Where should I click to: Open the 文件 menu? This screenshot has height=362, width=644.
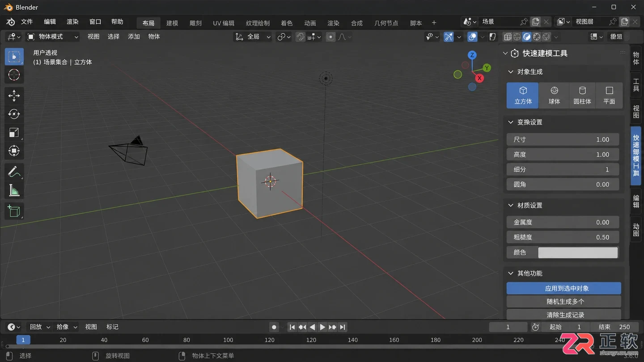[27, 22]
